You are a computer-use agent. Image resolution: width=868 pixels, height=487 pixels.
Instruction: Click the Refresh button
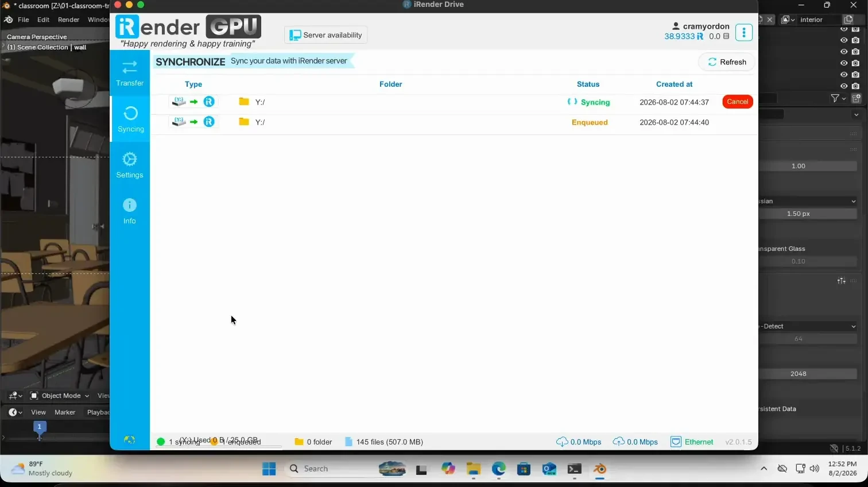(727, 62)
